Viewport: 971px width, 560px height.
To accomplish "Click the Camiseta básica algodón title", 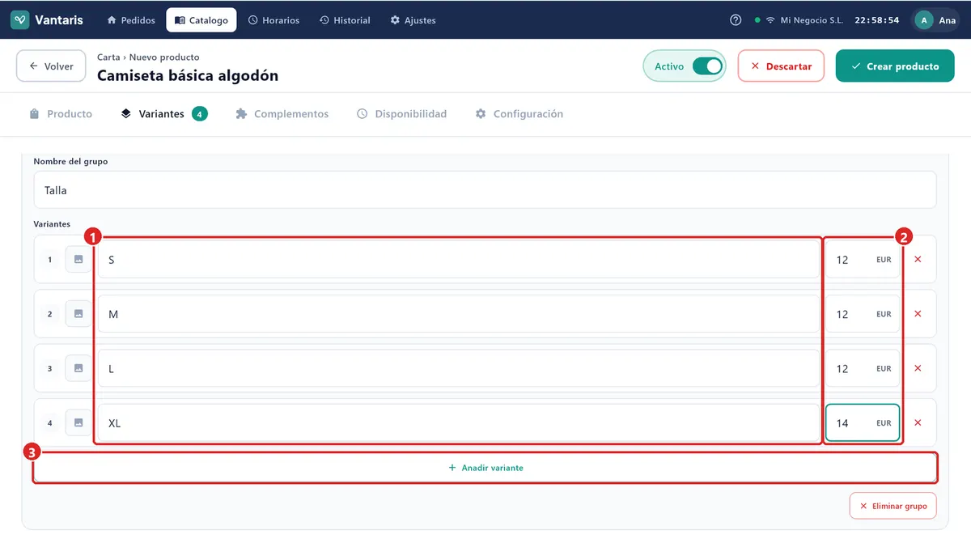I will [188, 75].
